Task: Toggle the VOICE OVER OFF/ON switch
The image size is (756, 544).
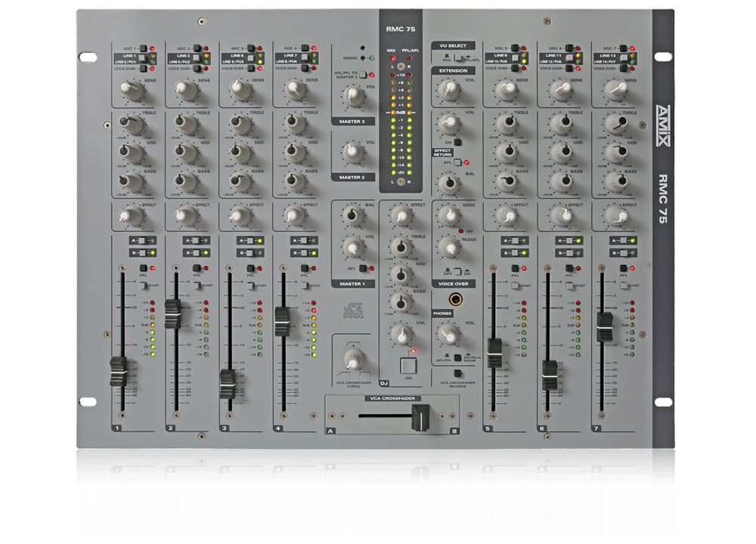Action: click(x=457, y=271)
